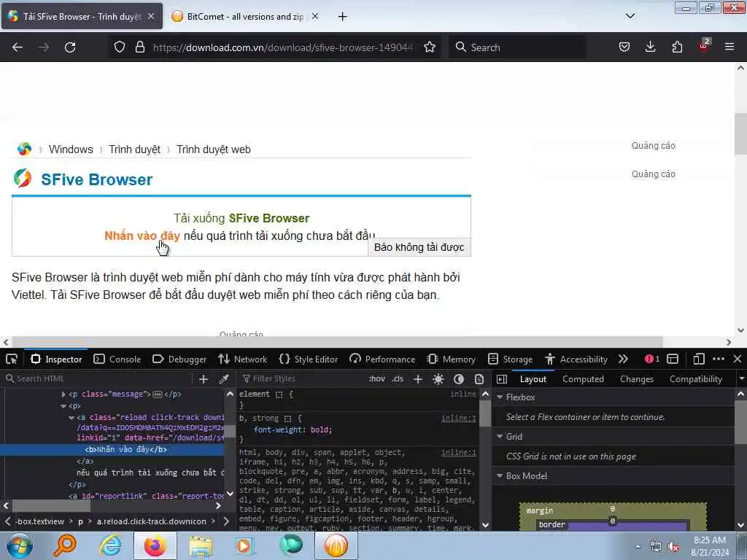This screenshot has height=560, width=747.
Task: Select an iframe target icon
Action: click(x=673, y=359)
